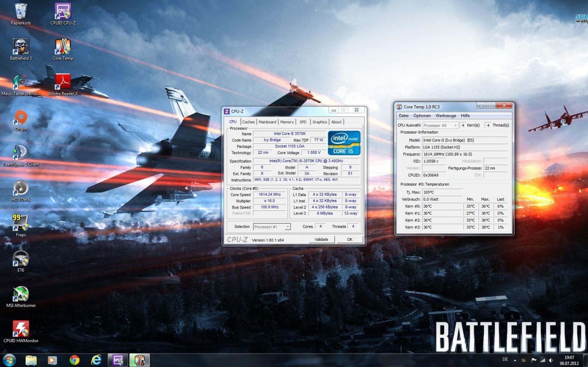Launch CPUID CPU-Z desktop shortcut

(x=63, y=14)
